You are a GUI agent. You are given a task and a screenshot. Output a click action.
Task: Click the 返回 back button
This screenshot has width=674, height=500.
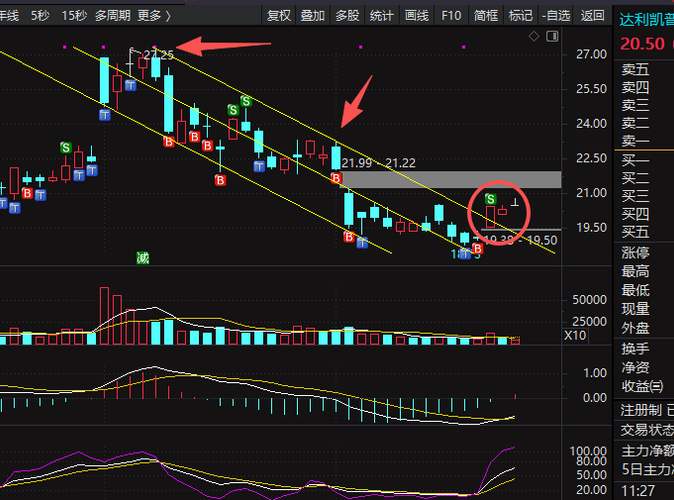[592, 16]
